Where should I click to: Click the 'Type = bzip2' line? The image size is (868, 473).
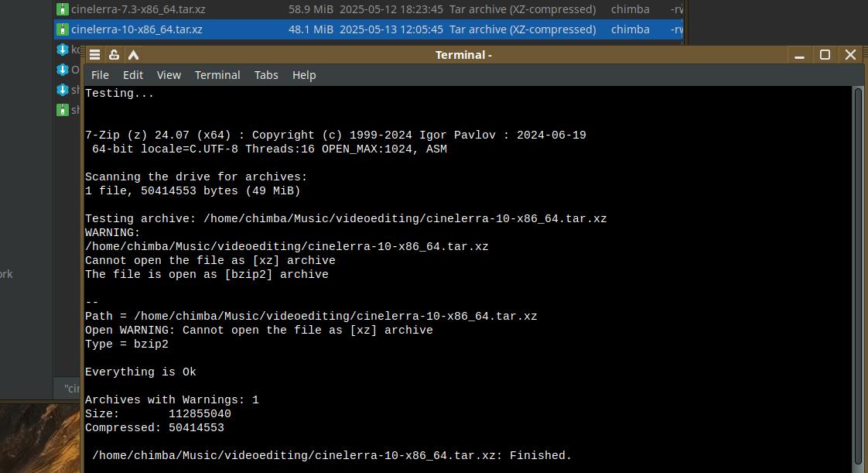[x=127, y=344]
